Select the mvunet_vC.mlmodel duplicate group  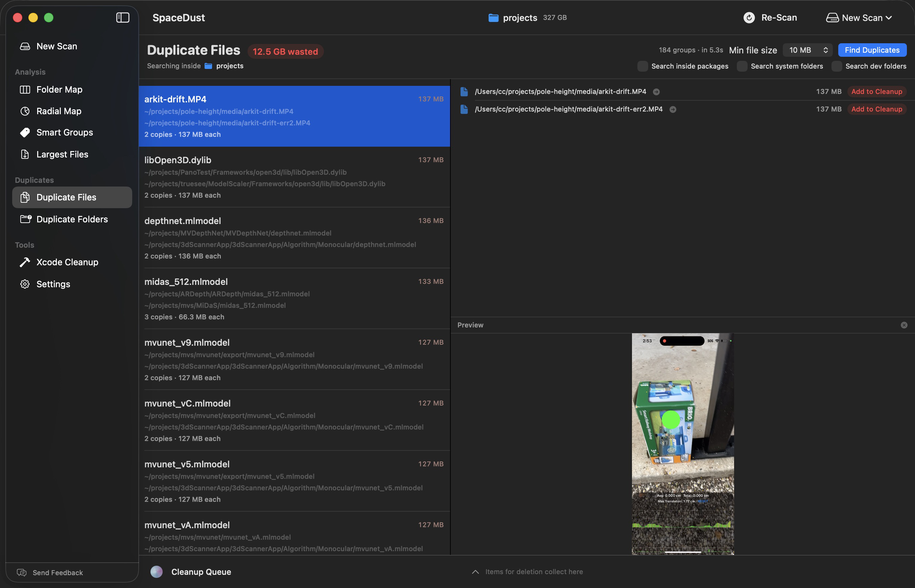[x=294, y=420]
